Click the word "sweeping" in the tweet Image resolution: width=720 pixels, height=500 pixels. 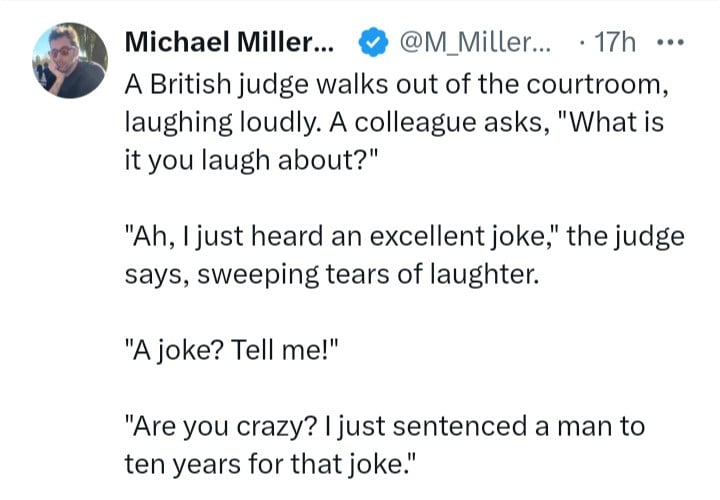(258, 275)
